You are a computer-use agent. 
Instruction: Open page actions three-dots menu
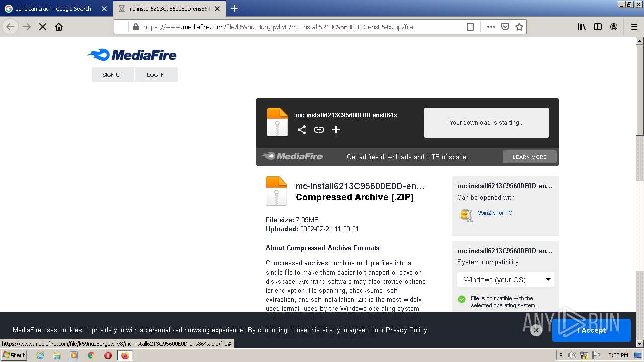[x=491, y=27]
